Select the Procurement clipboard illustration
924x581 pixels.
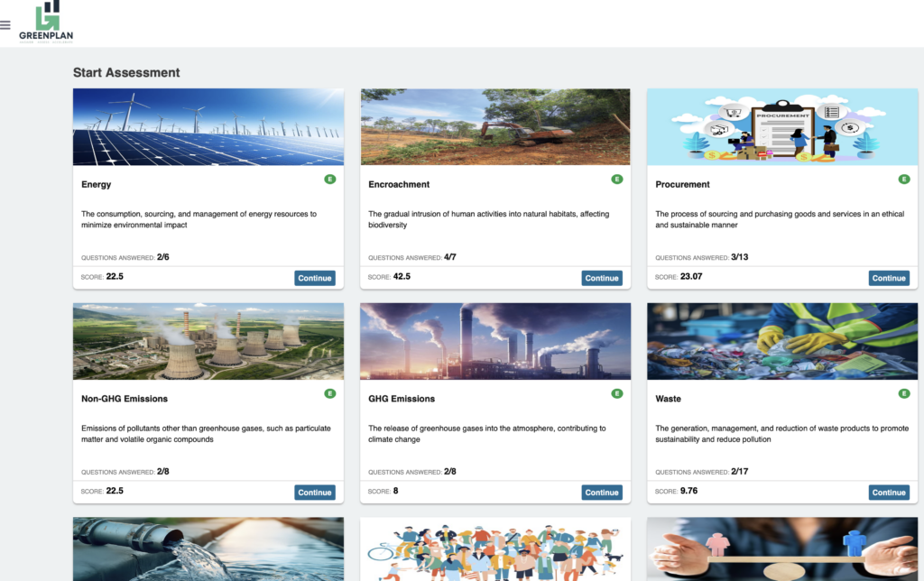[x=782, y=126]
